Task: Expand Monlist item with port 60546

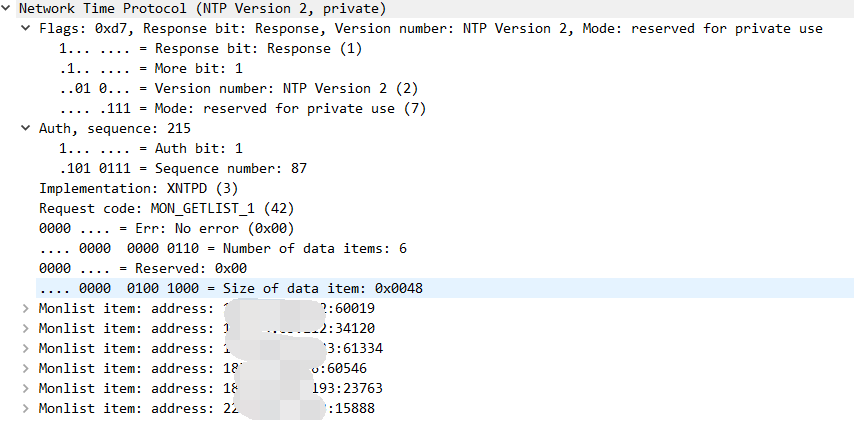Action: click(25, 368)
